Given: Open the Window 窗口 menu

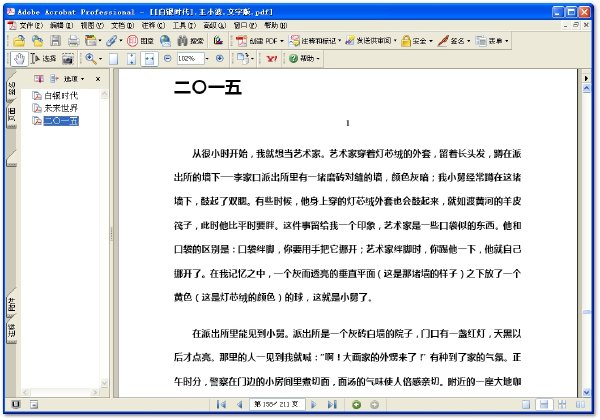Looking at the screenshot, I should point(245,26).
